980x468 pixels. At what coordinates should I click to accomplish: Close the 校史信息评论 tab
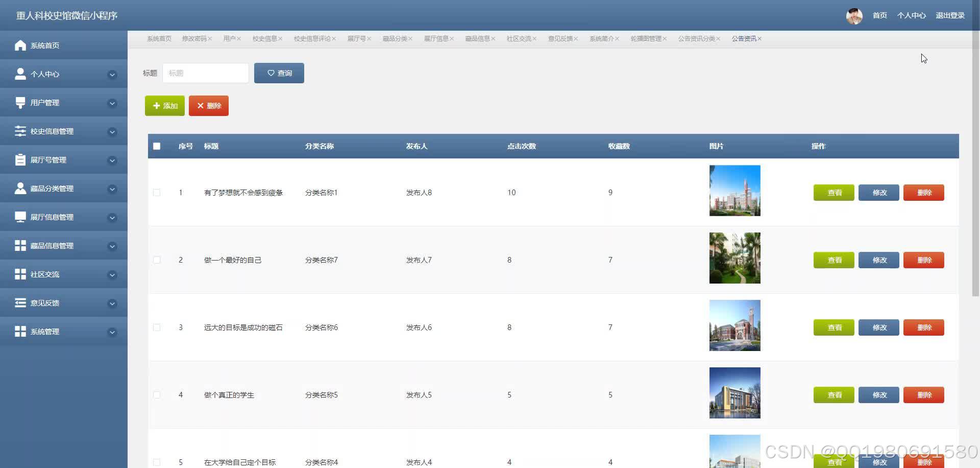click(334, 39)
